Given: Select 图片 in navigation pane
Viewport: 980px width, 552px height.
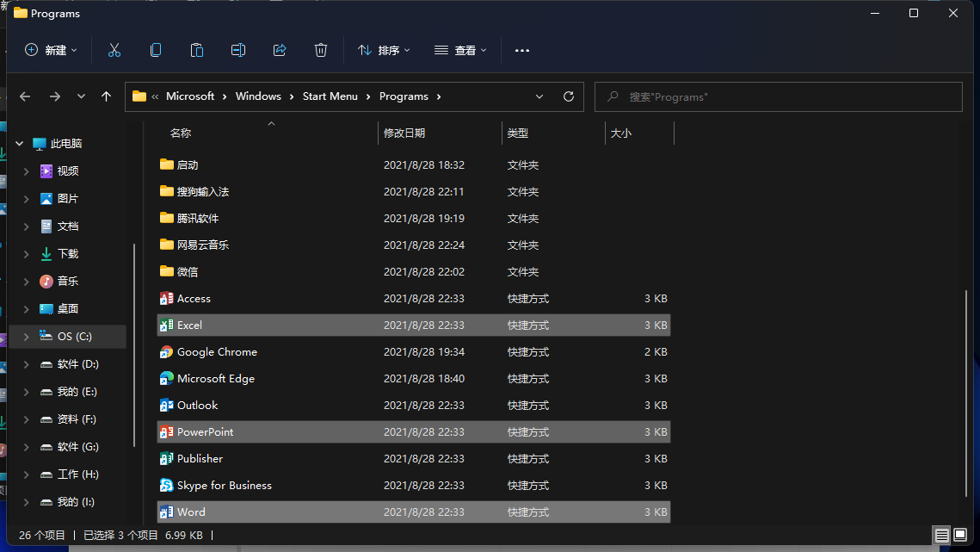Looking at the screenshot, I should point(67,198).
